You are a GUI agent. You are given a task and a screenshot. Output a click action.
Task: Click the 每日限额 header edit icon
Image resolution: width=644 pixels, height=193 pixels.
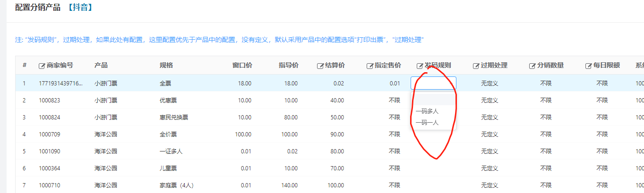click(588, 66)
